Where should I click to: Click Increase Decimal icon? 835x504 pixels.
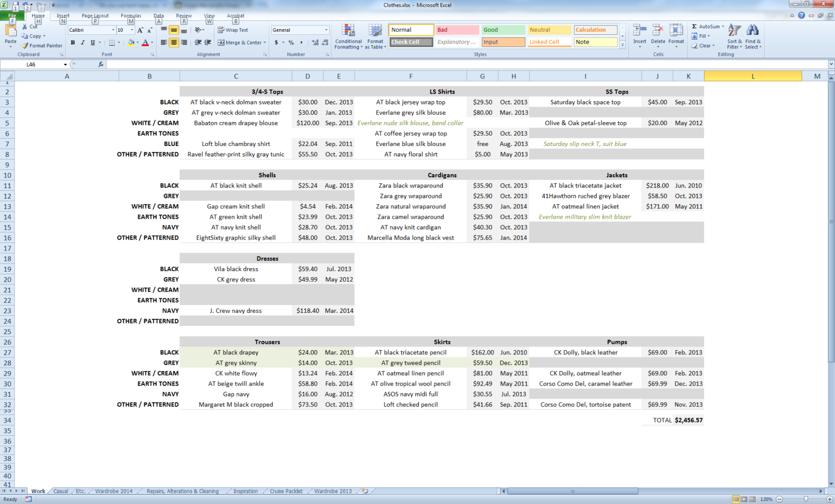coord(315,43)
